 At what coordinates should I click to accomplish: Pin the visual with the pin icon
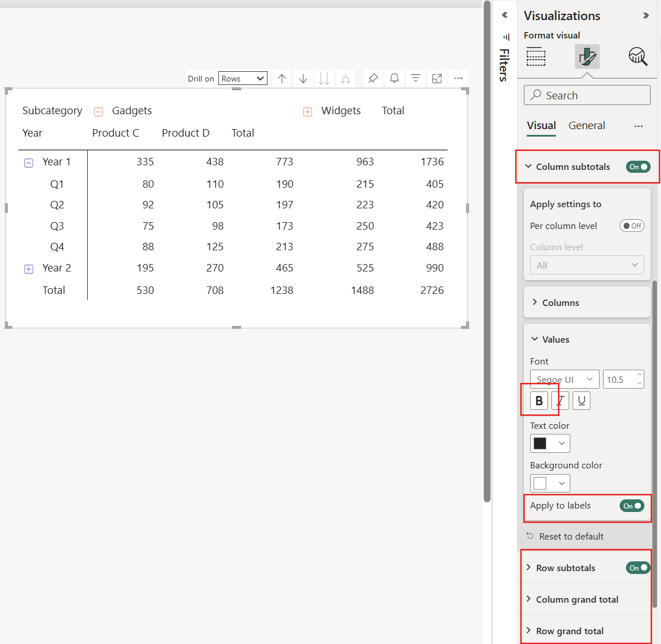tap(372, 79)
